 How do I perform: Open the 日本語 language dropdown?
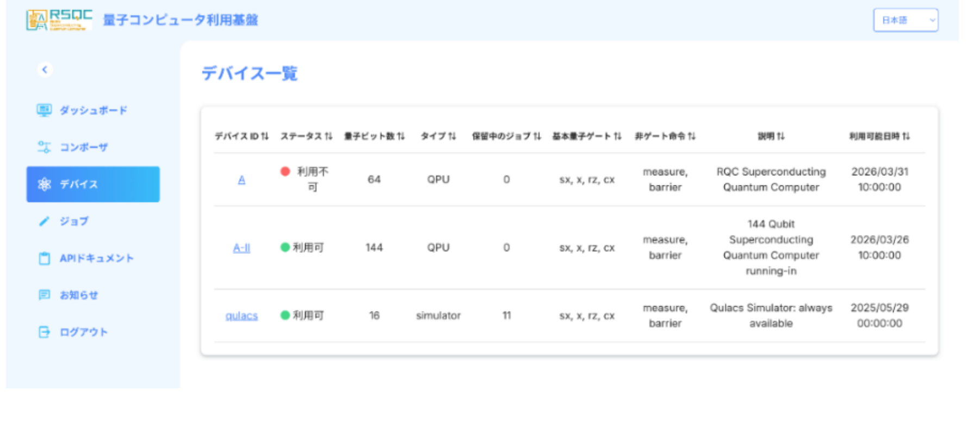905,20
